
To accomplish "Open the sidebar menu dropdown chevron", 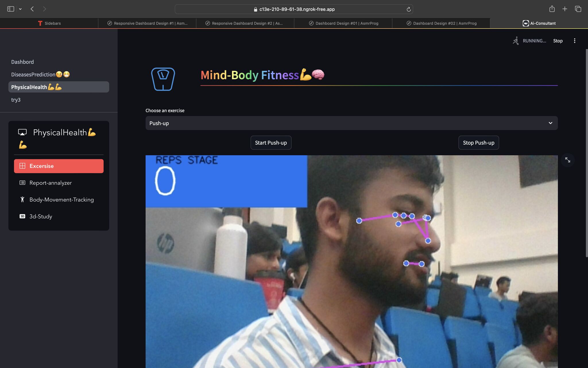I will coord(20,9).
